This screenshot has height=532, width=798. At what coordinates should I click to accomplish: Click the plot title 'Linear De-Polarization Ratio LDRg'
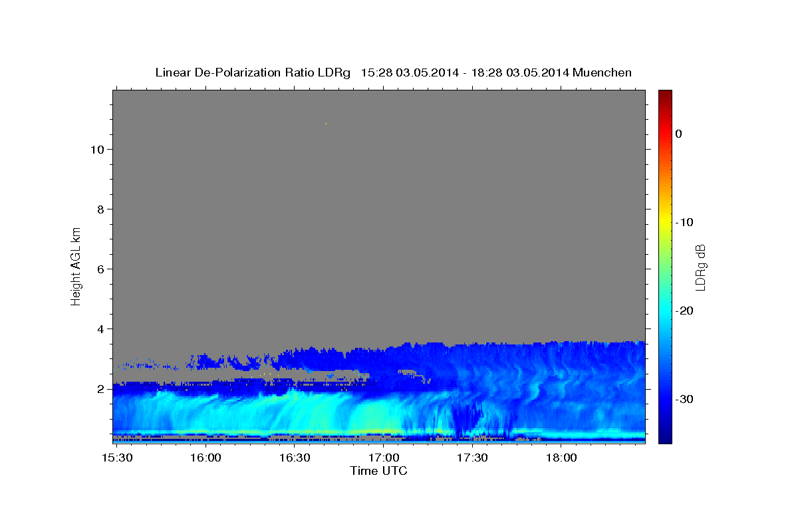(253, 72)
